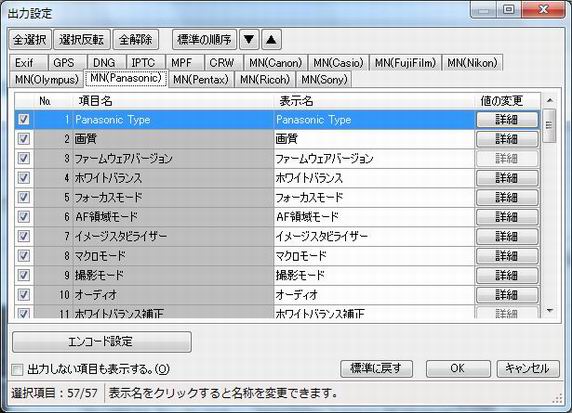Screen dimensions: 572x413
Task: Click the 標準に戻す button
Action: coord(376,369)
